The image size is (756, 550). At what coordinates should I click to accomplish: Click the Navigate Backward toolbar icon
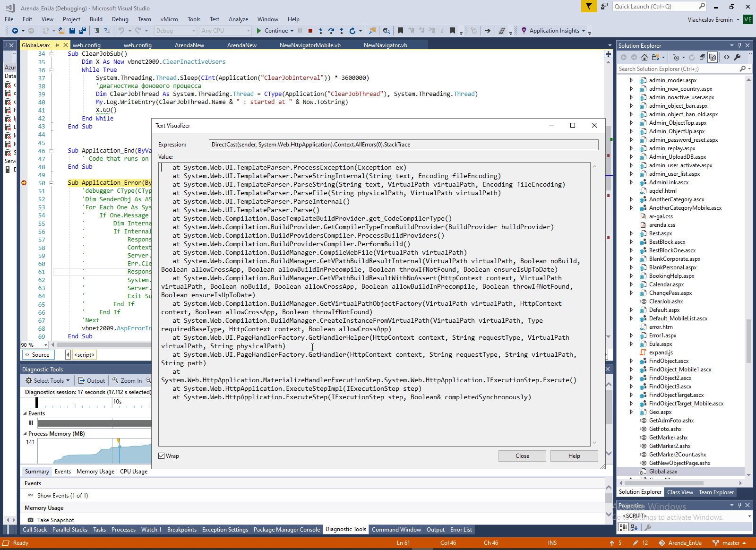[x=15, y=31]
